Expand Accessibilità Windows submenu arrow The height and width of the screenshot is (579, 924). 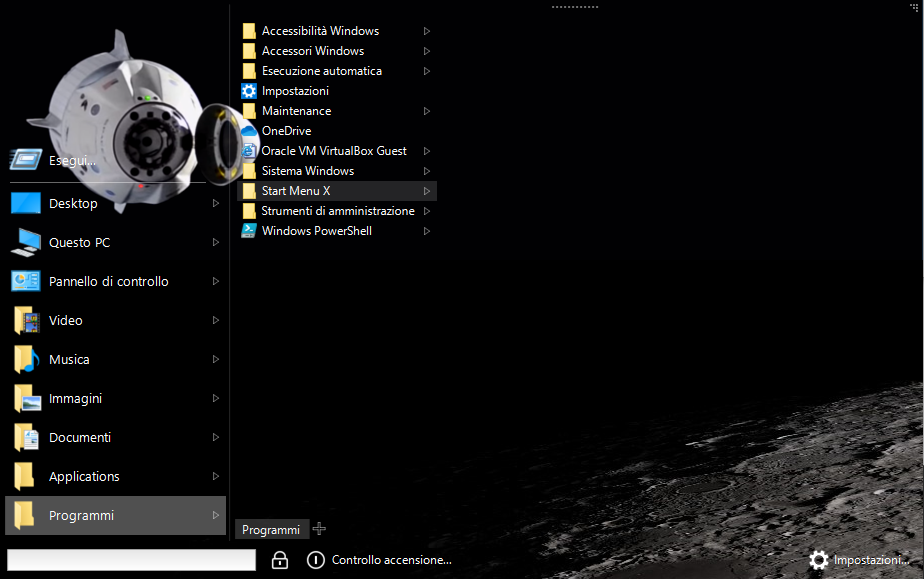(x=427, y=31)
